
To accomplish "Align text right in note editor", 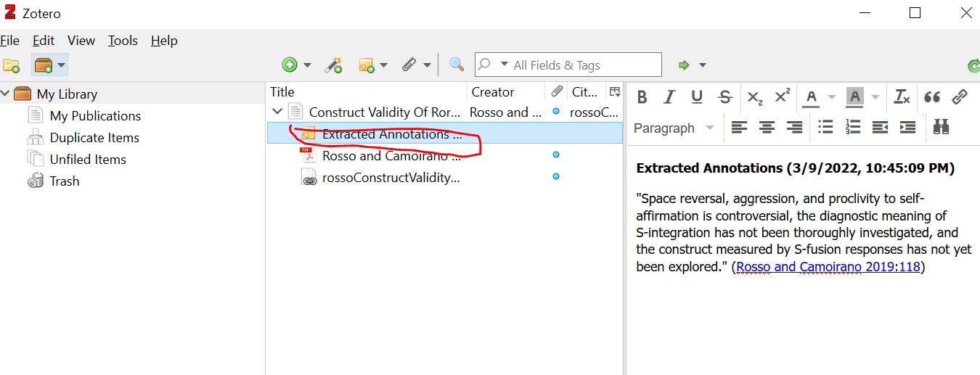I will [794, 128].
